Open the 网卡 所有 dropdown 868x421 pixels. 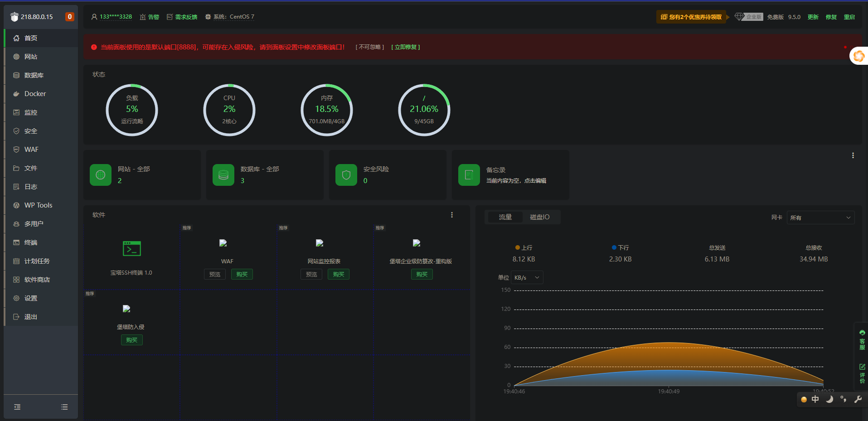click(821, 218)
